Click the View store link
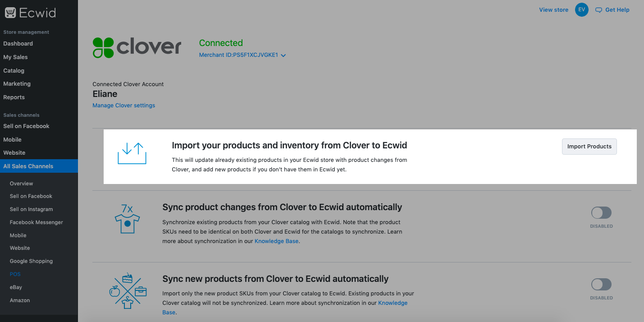644x322 pixels. [553, 10]
